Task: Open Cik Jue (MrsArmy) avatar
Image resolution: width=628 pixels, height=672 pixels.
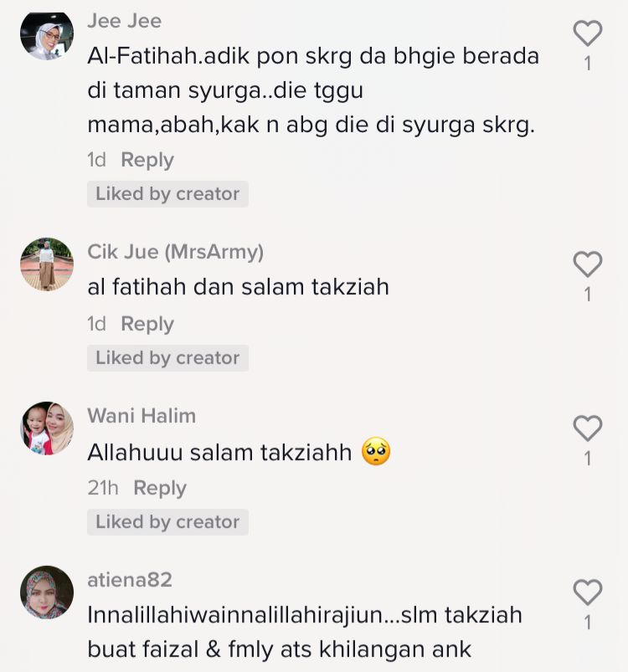Action: [x=47, y=264]
